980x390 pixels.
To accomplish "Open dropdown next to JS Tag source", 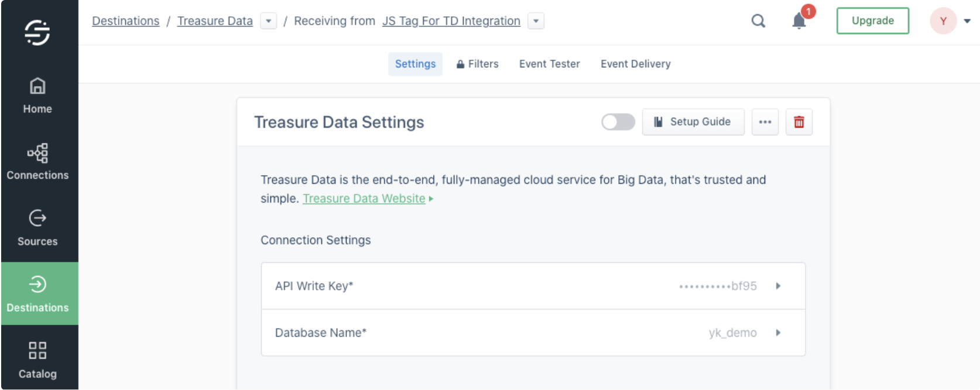I will pos(536,21).
